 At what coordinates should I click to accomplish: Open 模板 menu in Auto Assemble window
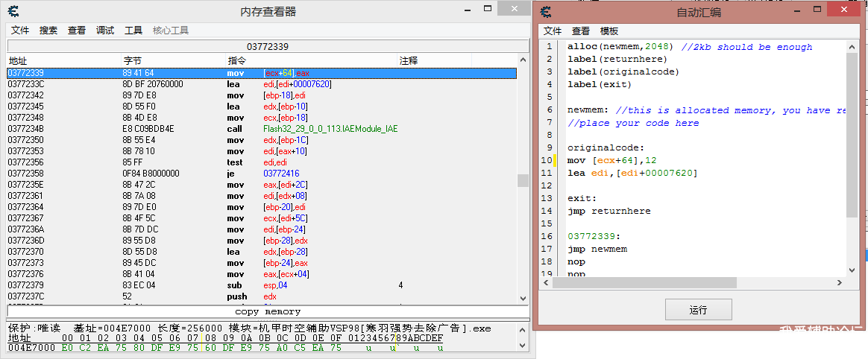(x=609, y=31)
